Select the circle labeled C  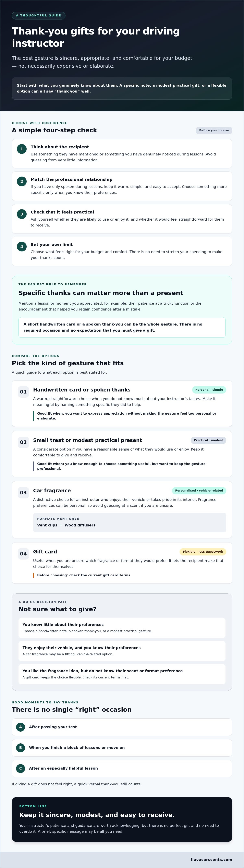21,768
